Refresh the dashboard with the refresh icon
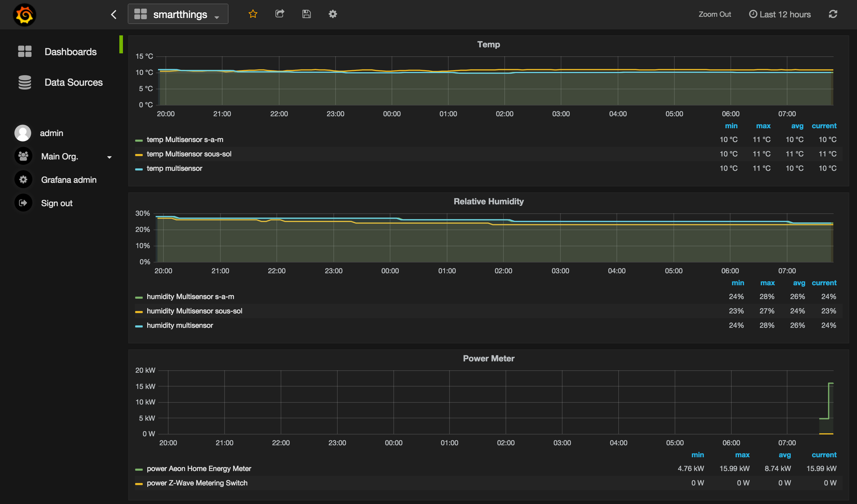This screenshot has width=857, height=504. point(832,14)
